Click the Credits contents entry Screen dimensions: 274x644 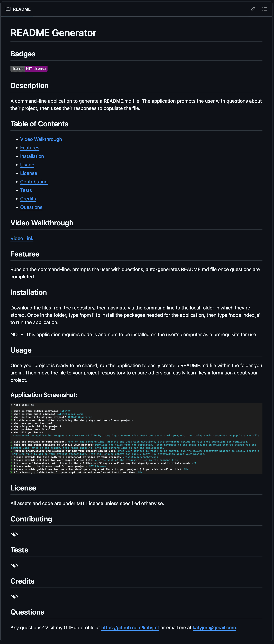coord(28,199)
